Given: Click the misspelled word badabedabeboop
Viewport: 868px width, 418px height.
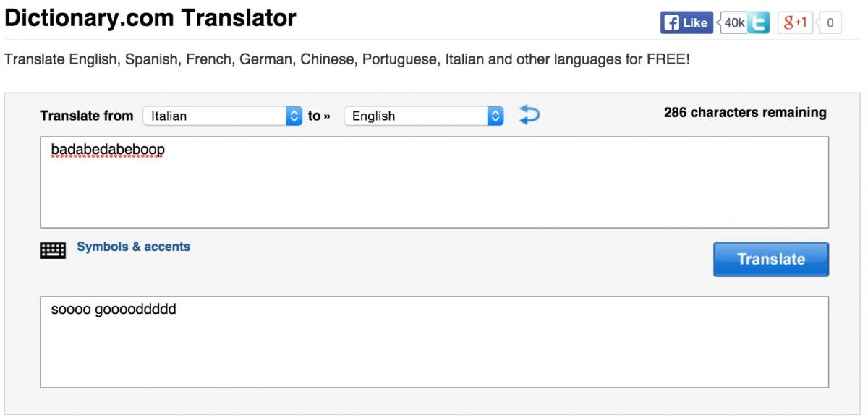Looking at the screenshot, I should point(108,150).
